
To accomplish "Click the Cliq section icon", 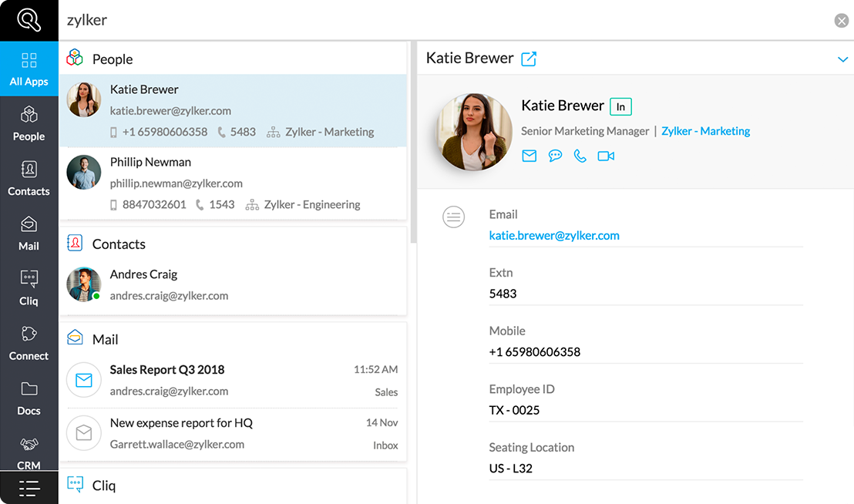I will (75, 484).
